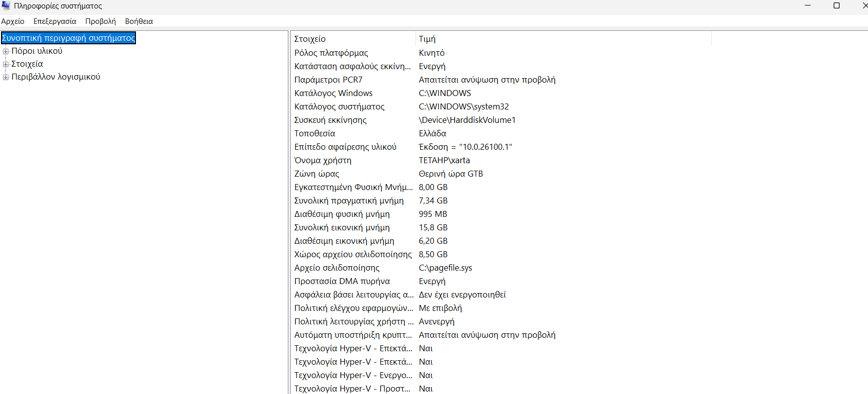Click the Με επιβολή value
The width and height of the screenshot is (868, 394).
click(x=440, y=308)
